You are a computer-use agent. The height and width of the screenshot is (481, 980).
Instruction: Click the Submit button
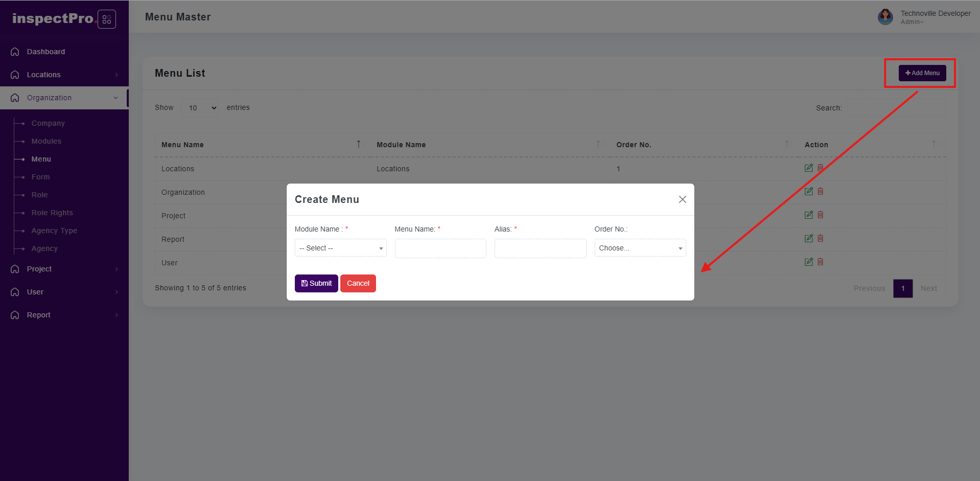316,283
